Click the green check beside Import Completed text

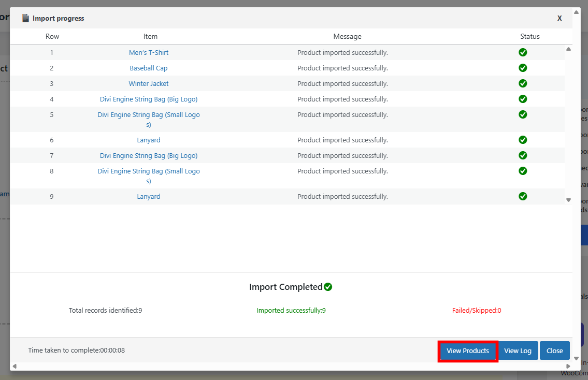click(x=328, y=286)
